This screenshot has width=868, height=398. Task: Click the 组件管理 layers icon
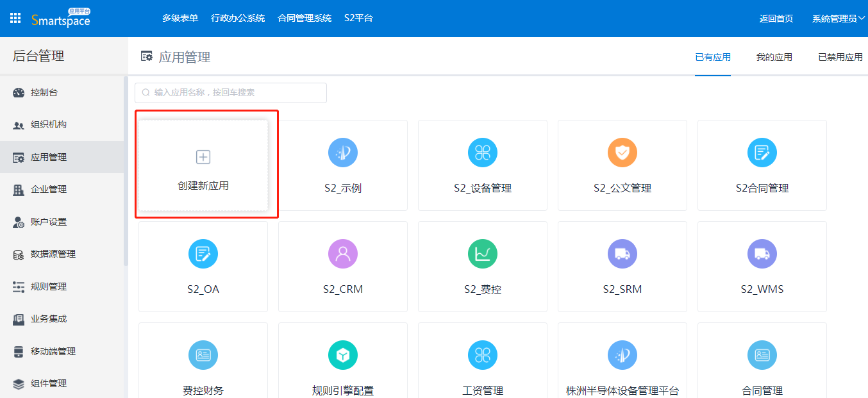[x=19, y=384]
